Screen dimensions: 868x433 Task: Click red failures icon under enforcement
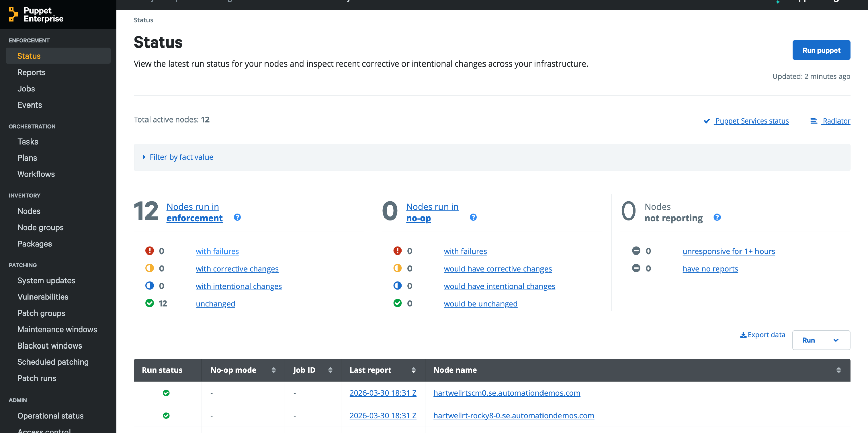click(x=150, y=251)
